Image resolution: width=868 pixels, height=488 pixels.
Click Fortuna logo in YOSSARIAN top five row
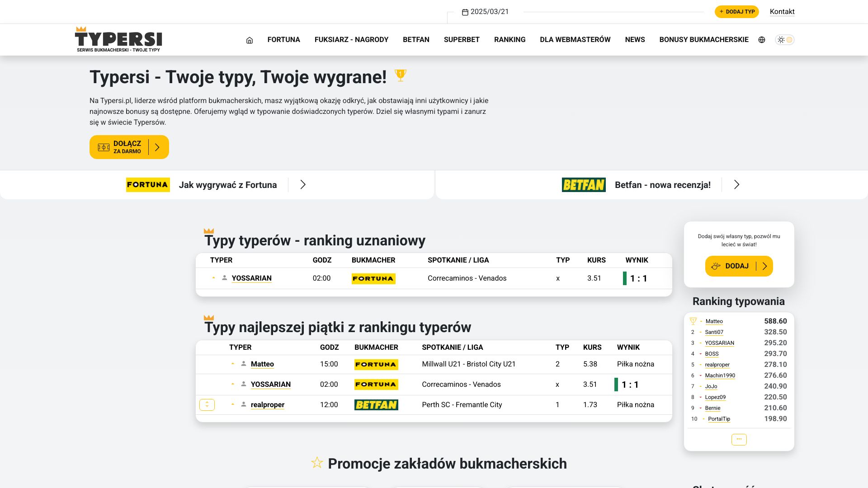point(376,385)
